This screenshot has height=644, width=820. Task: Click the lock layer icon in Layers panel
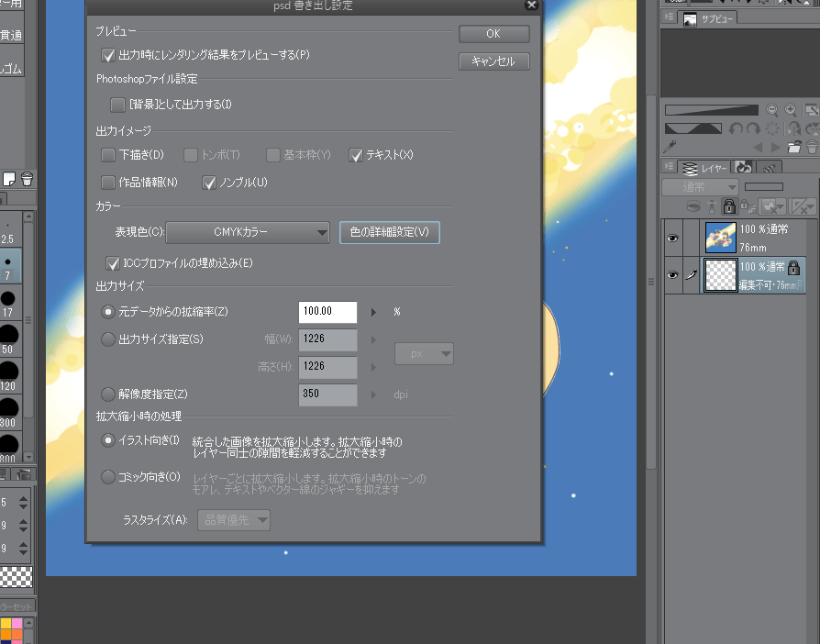728,206
